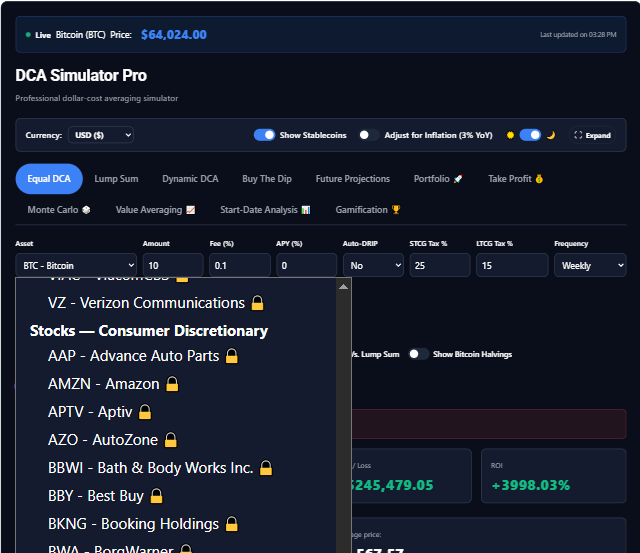
Task: Click the Expand button
Action: (592, 135)
